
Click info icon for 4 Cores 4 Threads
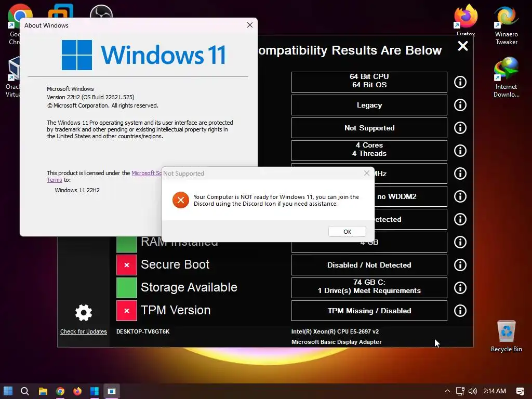460,151
